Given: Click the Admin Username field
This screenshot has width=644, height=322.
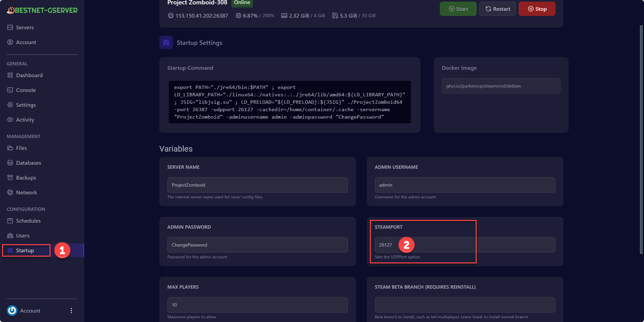Looking at the screenshot, I should click(465, 185).
